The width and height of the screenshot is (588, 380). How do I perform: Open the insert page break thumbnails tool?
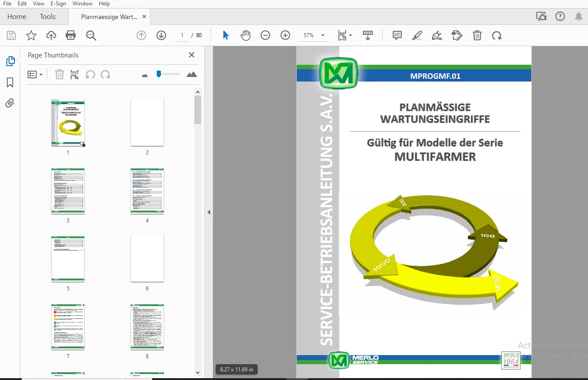pos(75,74)
